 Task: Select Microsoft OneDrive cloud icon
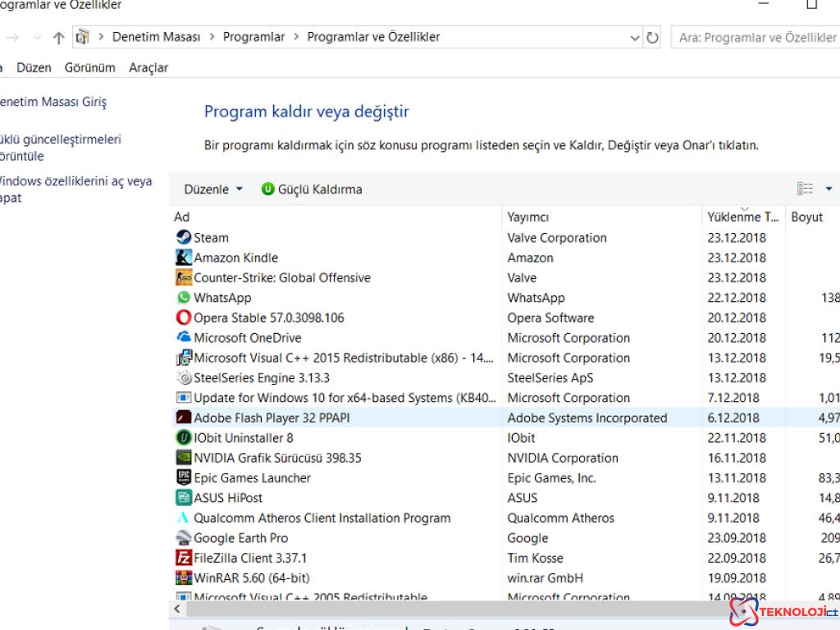184,337
